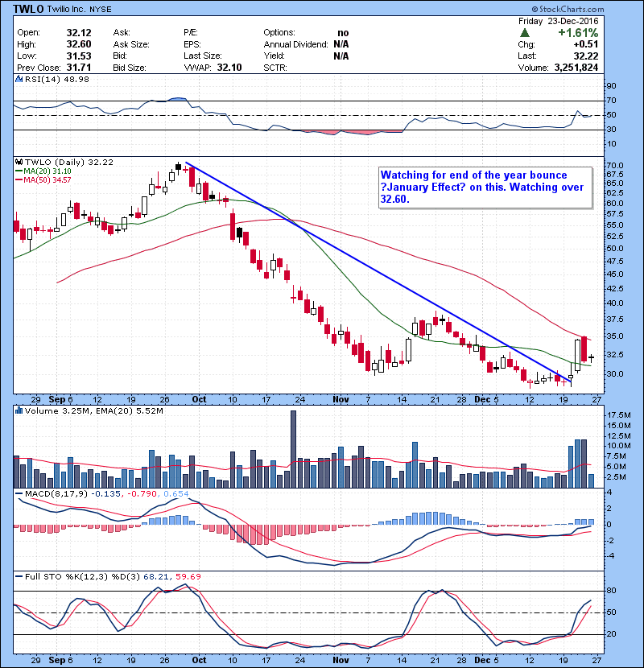
Task: Click the 'MACD(8,17,9)' indicator label
Action: click(x=56, y=494)
